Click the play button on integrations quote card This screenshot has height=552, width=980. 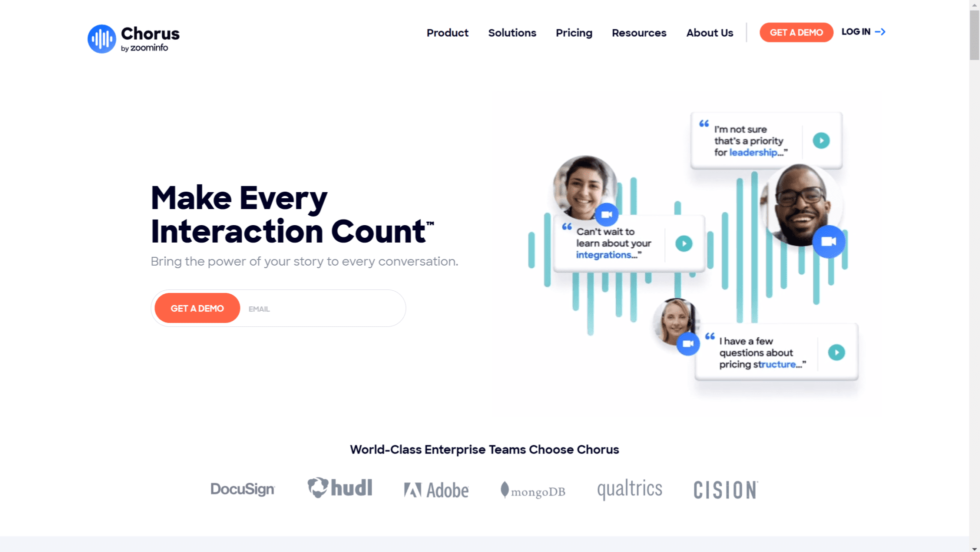684,243
